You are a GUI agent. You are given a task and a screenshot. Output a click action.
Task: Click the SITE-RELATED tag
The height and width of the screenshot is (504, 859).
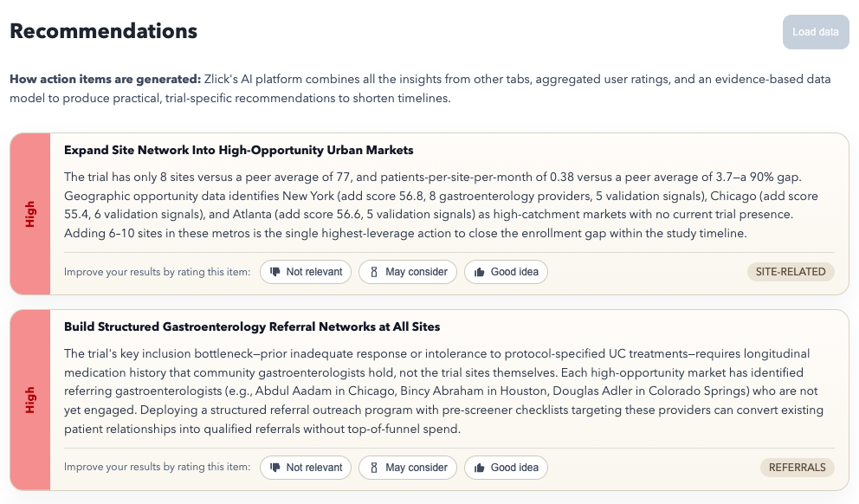pos(791,272)
